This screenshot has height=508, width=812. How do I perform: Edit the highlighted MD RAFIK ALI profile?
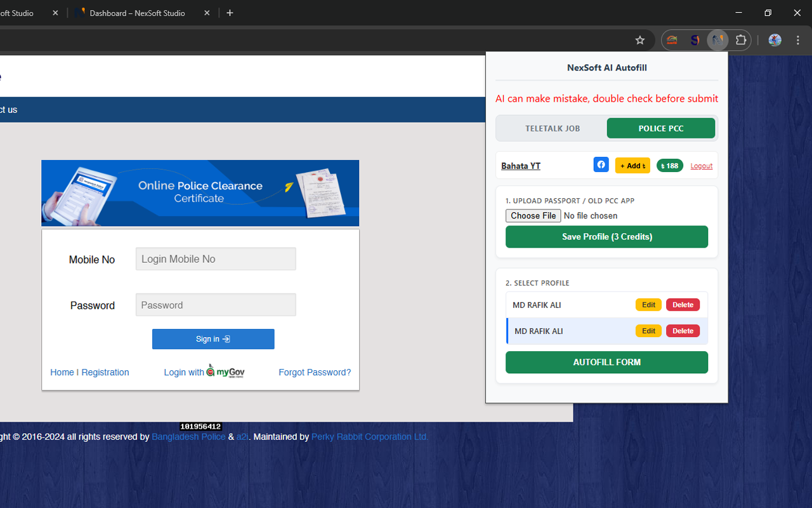click(x=648, y=331)
